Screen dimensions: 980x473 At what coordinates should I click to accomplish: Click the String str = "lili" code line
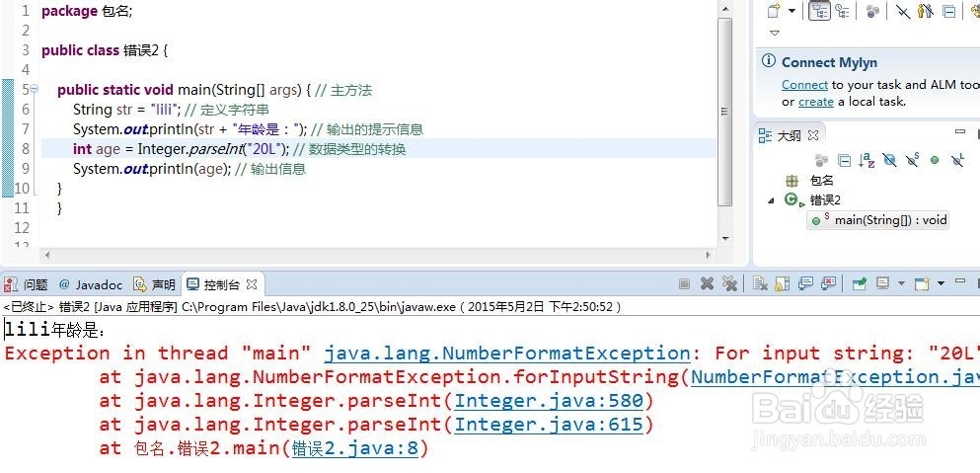pyautogui.click(x=127, y=110)
